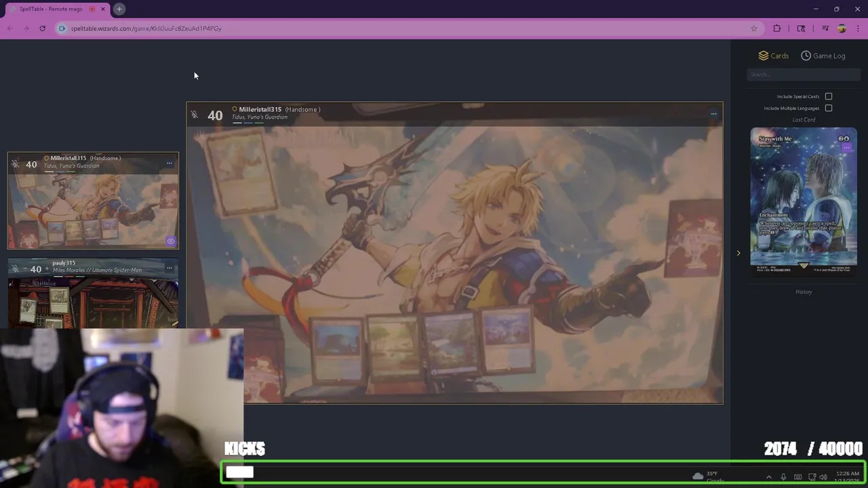Screen dimensions: 868x488
Task: View site information icon in address bar
Action: 62,28
